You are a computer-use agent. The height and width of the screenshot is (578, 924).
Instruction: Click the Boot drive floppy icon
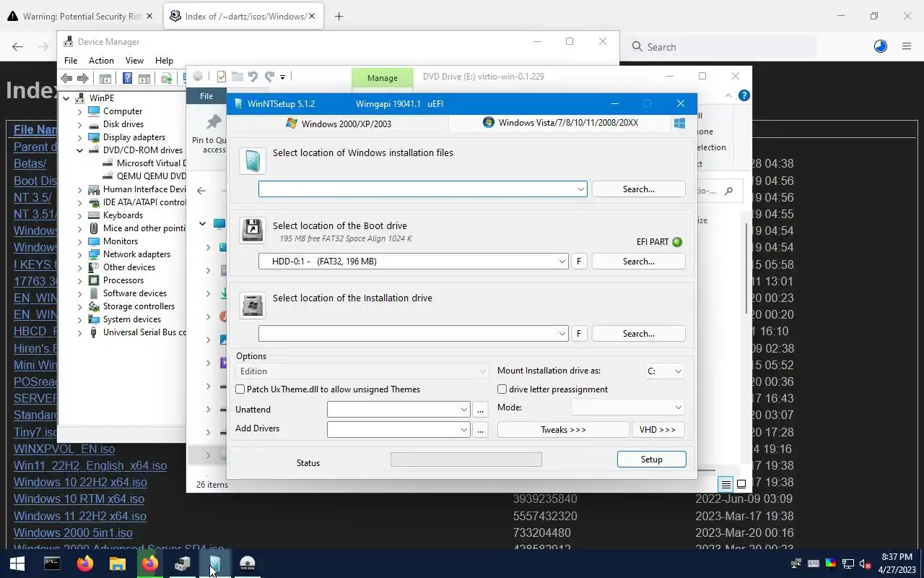(x=253, y=230)
